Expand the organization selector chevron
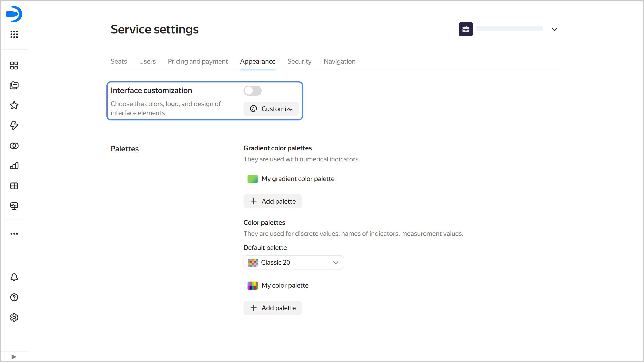644x362 pixels. (554, 29)
